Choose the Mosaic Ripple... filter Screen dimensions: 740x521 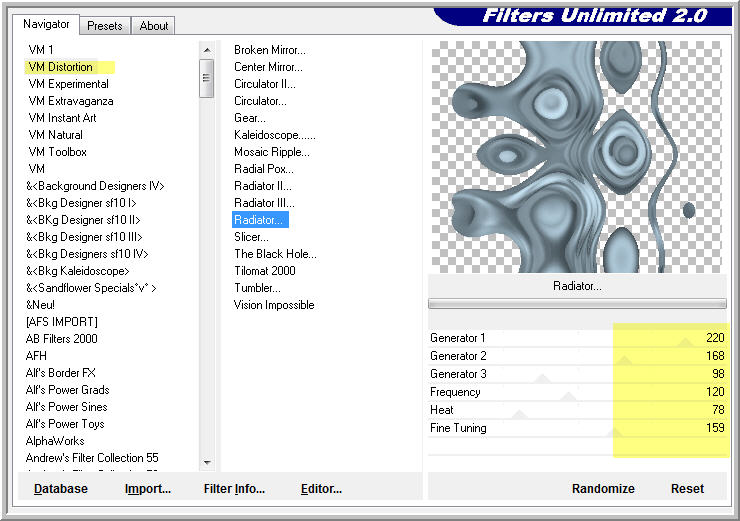(272, 151)
